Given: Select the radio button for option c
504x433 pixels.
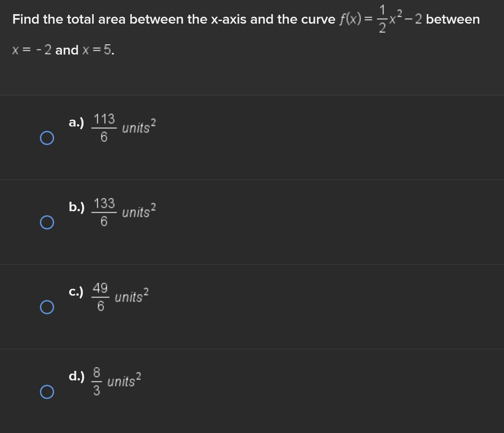Looking at the screenshot, I should 47,307.
